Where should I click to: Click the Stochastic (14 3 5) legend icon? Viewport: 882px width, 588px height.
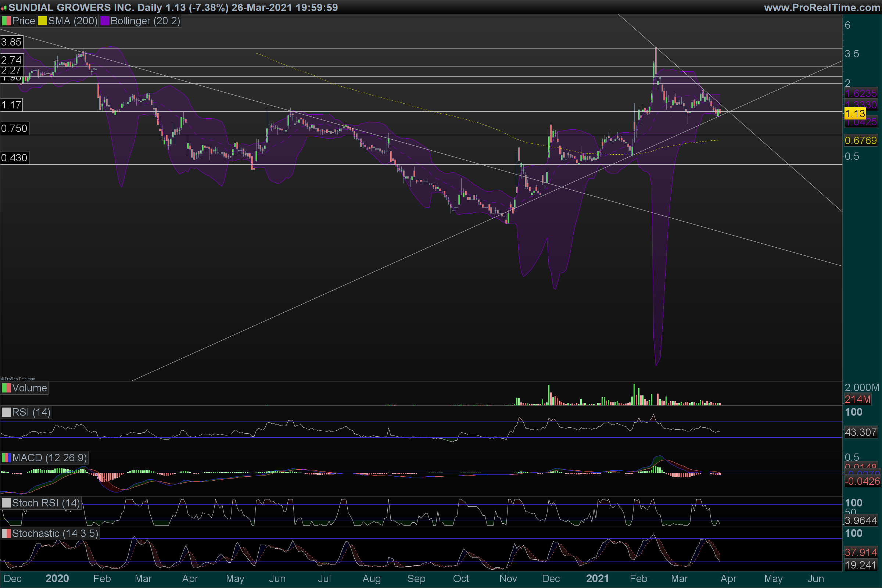pos(6,533)
